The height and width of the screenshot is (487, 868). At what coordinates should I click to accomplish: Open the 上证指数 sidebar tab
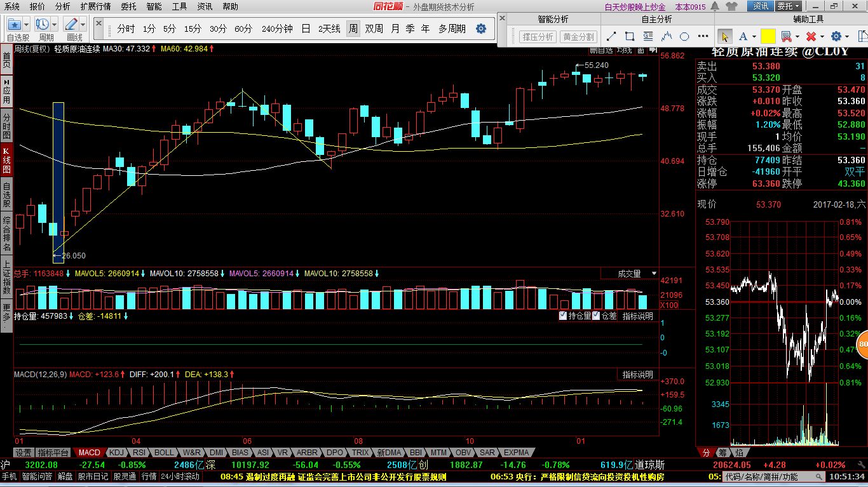(x=6, y=277)
